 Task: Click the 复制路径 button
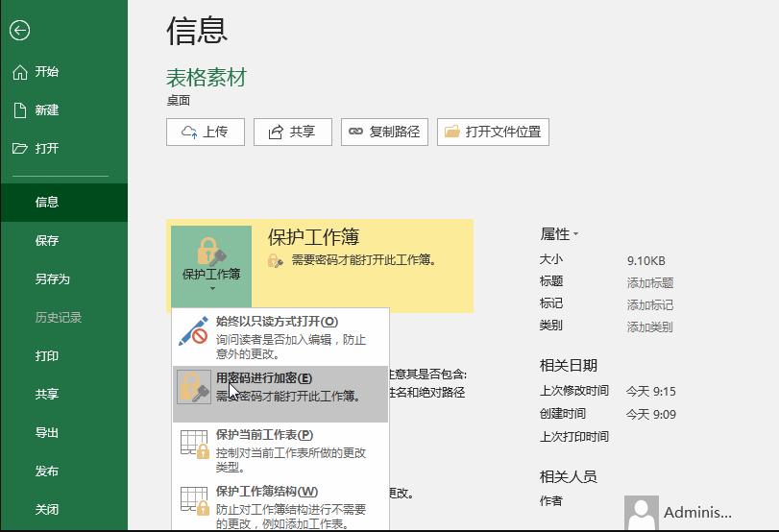(384, 133)
